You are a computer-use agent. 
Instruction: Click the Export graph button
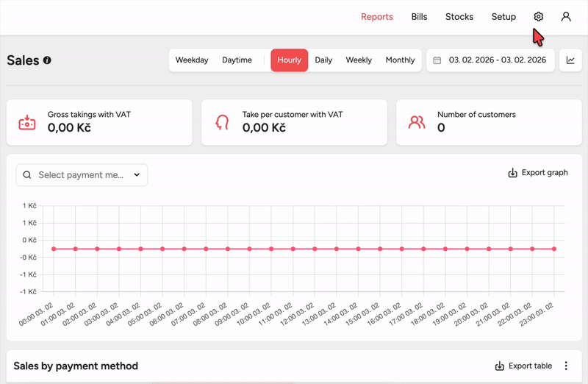tap(538, 173)
